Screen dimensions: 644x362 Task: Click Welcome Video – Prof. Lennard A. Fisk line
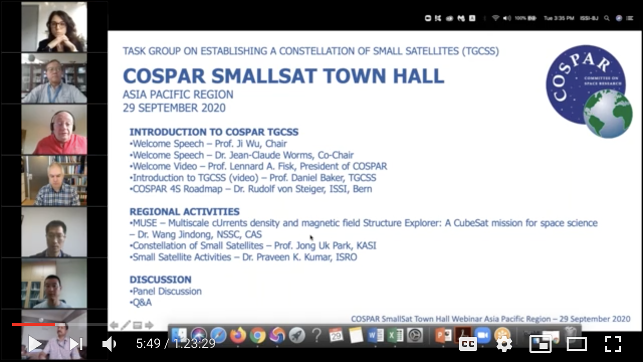pos(258,166)
